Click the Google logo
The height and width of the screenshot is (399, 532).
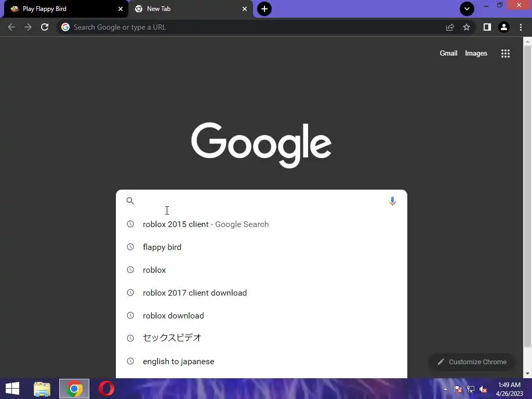[x=261, y=145]
